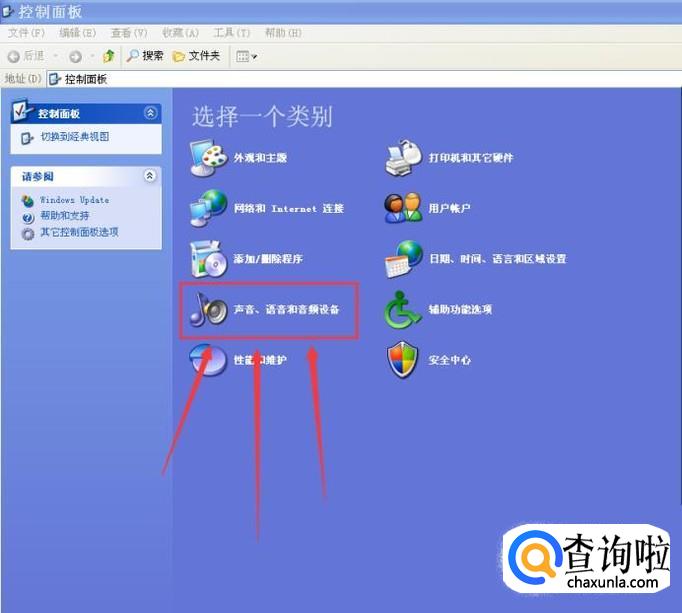Toggle the 文件夹 folders pane button
The image size is (682, 613).
[196, 56]
